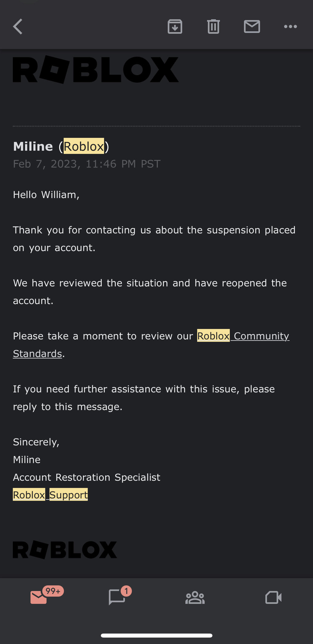Open the Meet video camera tab
Image resolution: width=313 pixels, height=644 pixels.
(273, 597)
